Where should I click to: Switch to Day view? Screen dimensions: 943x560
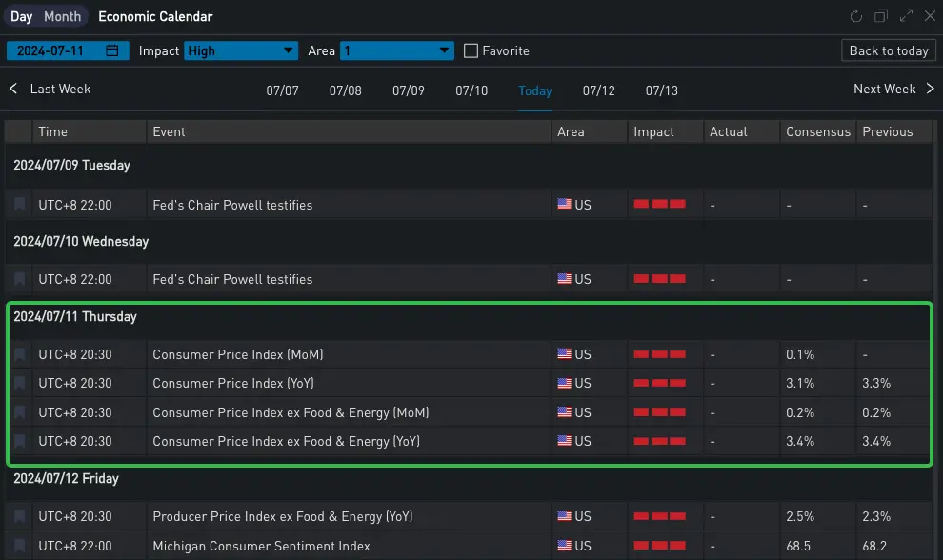[21, 16]
